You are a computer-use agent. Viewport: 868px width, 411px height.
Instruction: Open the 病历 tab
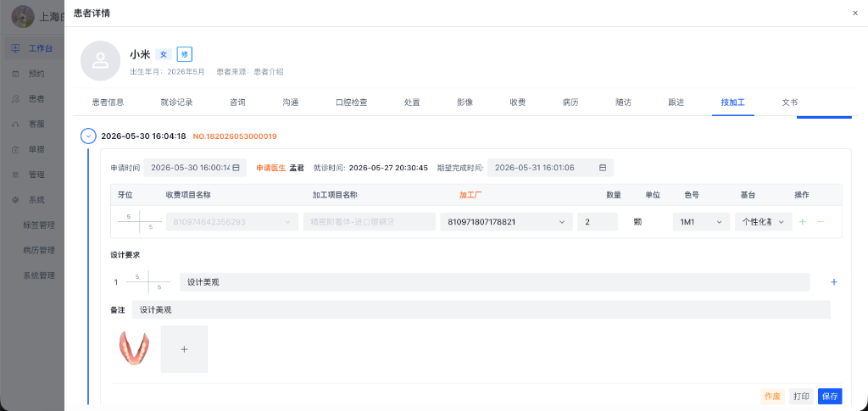(x=570, y=103)
